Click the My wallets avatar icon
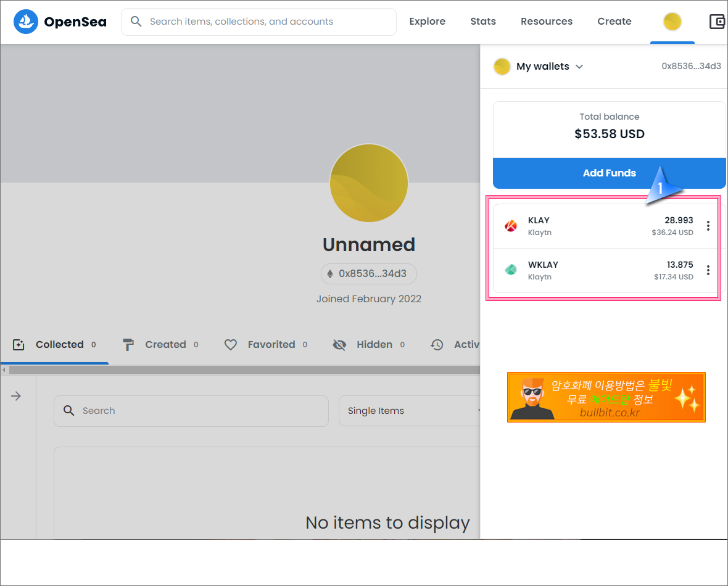Viewport: 728px width, 586px height. coord(502,67)
